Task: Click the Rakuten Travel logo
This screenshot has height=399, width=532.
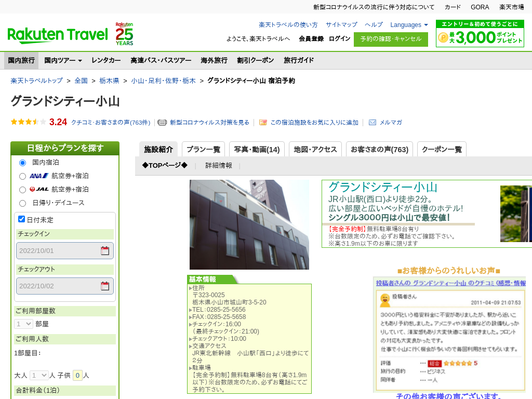Action: 57,35
